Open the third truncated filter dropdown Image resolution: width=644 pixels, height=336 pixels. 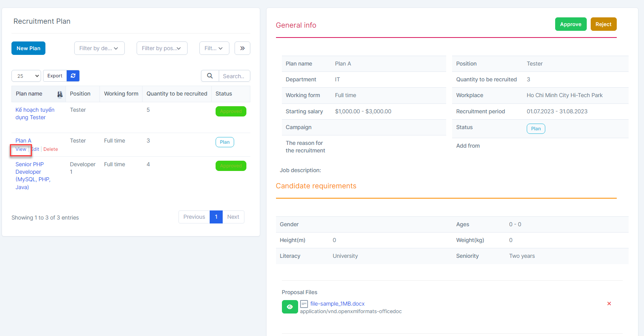pos(214,48)
